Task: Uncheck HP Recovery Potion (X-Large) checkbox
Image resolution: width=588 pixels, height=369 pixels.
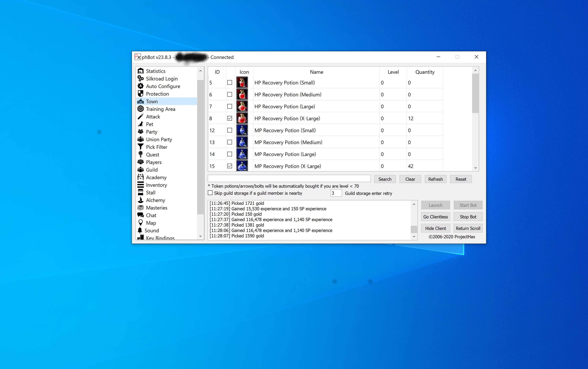Action: (229, 118)
